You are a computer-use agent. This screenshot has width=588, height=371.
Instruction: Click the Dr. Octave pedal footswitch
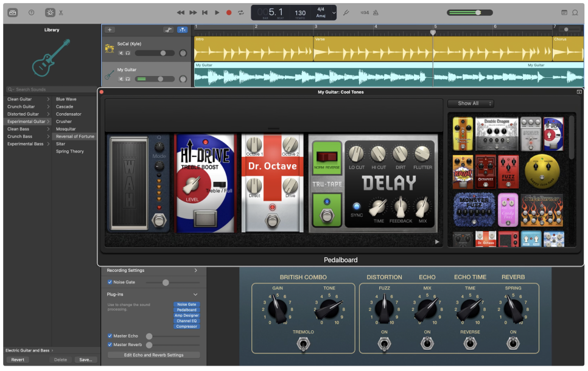pyautogui.click(x=272, y=220)
